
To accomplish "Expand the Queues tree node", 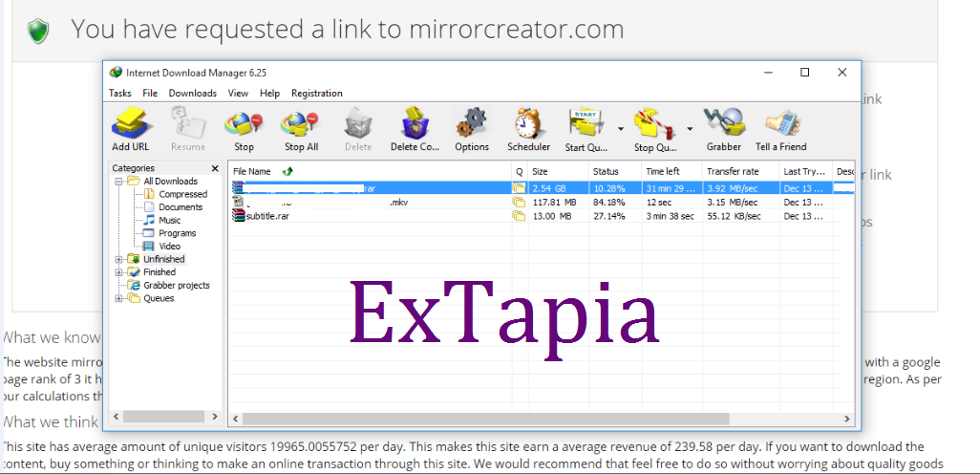I will (x=118, y=298).
